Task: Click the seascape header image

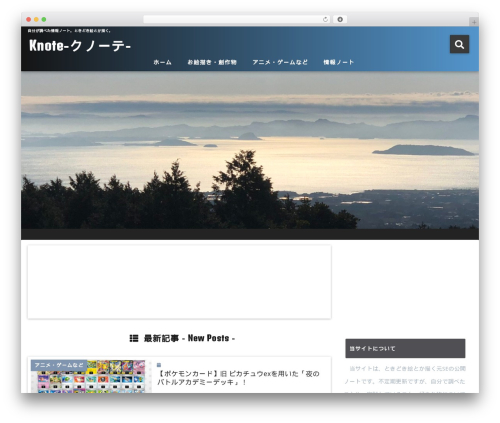Action: click(x=250, y=150)
